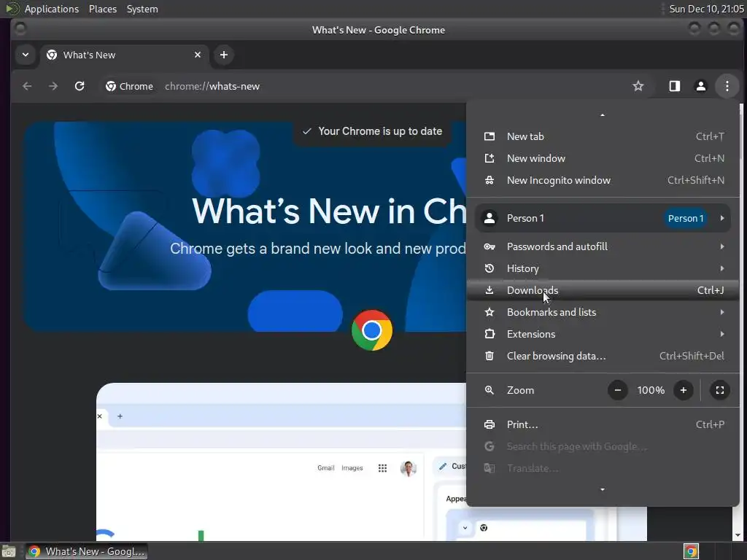This screenshot has width=747, height=560.
Task: Reload the current page
Action: 80,86
